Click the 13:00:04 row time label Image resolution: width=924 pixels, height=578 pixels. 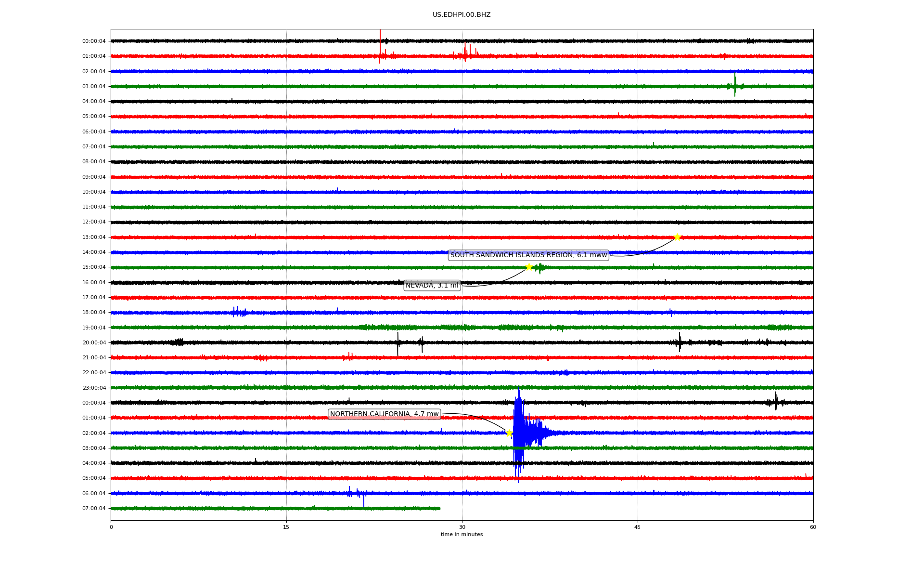(94, 237)
